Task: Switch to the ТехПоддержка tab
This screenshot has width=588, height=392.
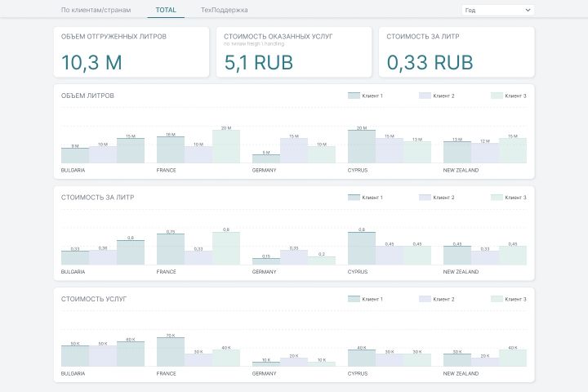Action: click(225, 10)
